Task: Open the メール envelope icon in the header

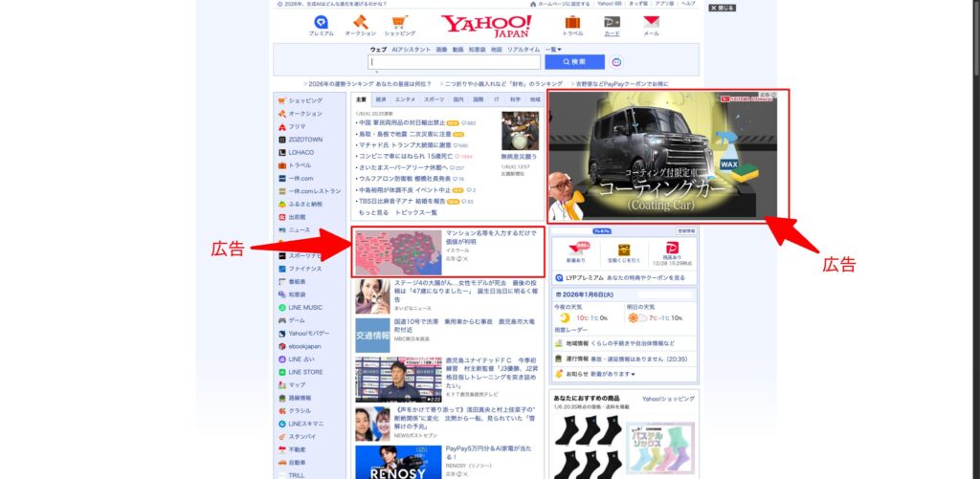Action: click(x=651, y=23)
